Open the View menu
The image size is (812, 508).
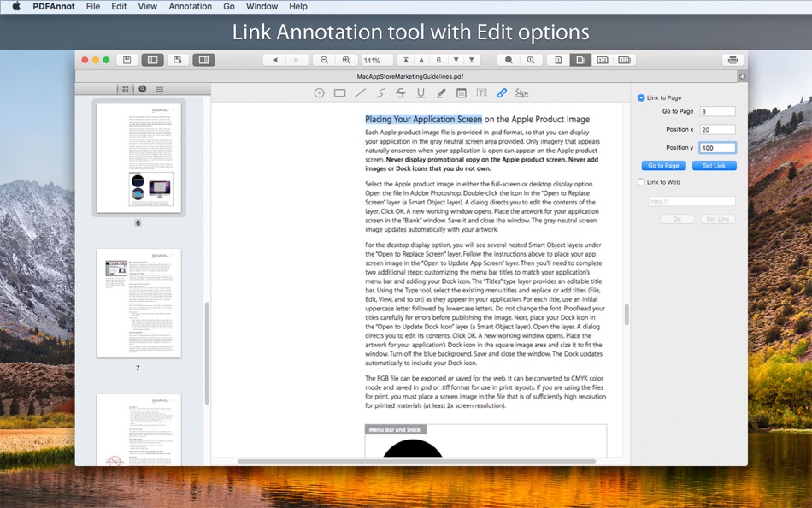pos(148,6)
